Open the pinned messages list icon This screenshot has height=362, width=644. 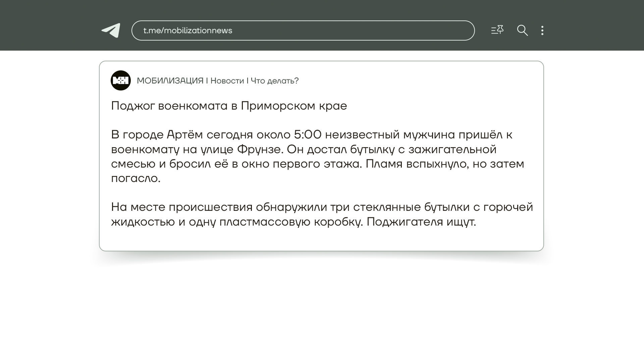tap(497, 30)
